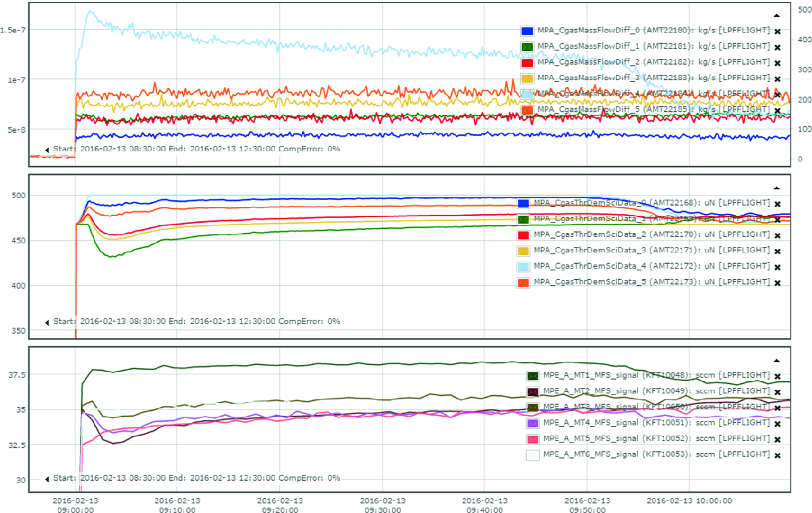Toggle the time-range arrow in MFS signal chart
Screen dimensions: 812x513
coord(47,479)
